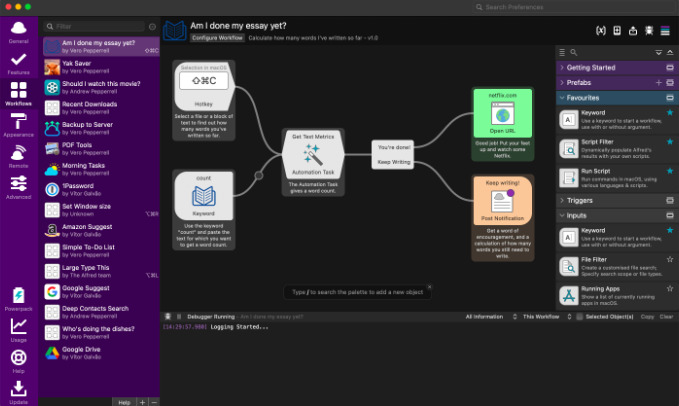Select the Keep writing Post Notification node

point(502,200)
